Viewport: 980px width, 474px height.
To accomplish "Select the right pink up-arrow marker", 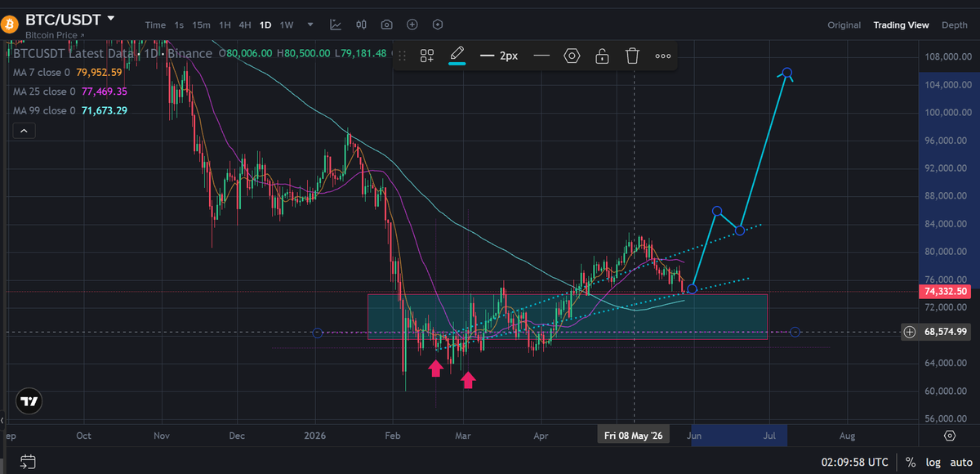I will [x=468, y=379].
